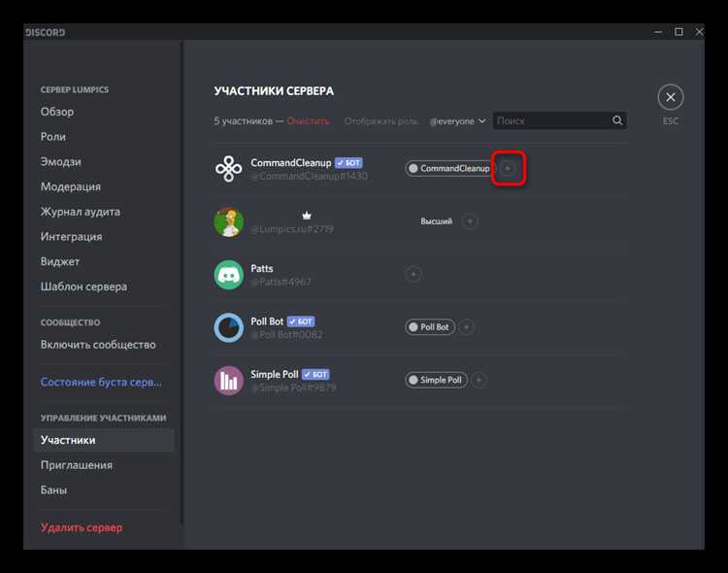The width and height of the screenshot is (728, 573).
Task: Remove the Simple Poll role via its dot
Action: coord(414,380)
